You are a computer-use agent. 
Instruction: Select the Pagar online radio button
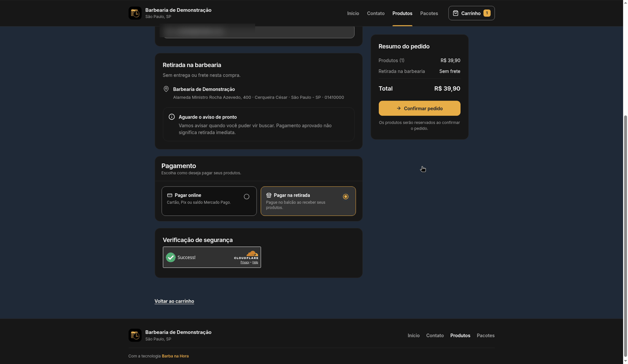pyautogui.click(x=247, y=197)
